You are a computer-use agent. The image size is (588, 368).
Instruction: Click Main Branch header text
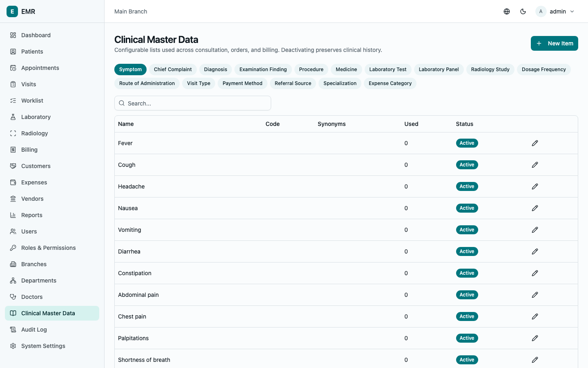pyautogui.click(x=131, y=11)
